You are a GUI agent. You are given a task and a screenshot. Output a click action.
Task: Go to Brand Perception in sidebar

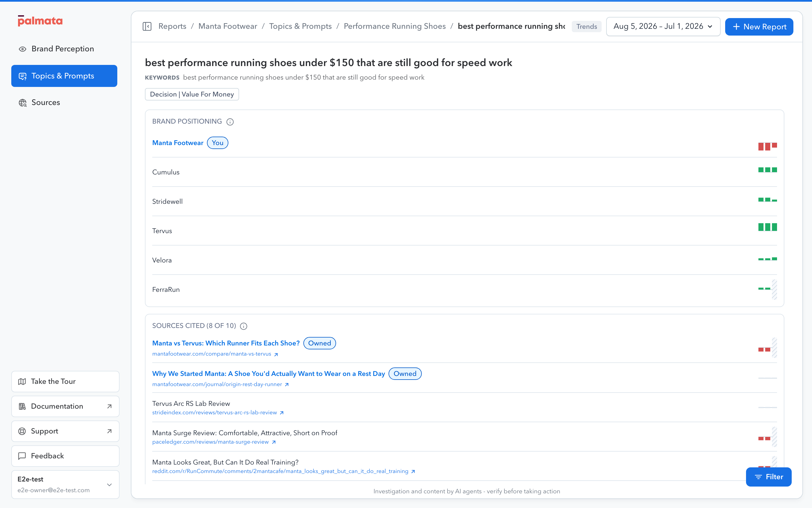[x=64, y=49]
